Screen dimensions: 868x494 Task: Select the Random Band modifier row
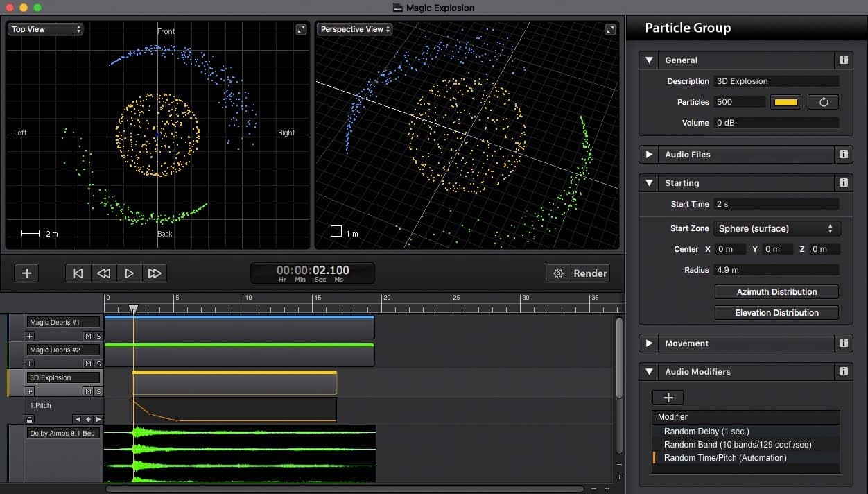[746, 445]
